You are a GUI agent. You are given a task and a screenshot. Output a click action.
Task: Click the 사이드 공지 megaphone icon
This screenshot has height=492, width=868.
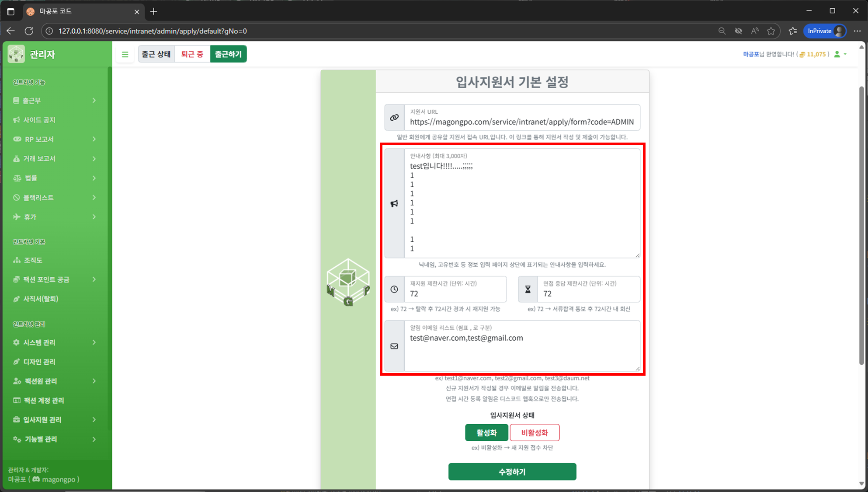[17, 120]
